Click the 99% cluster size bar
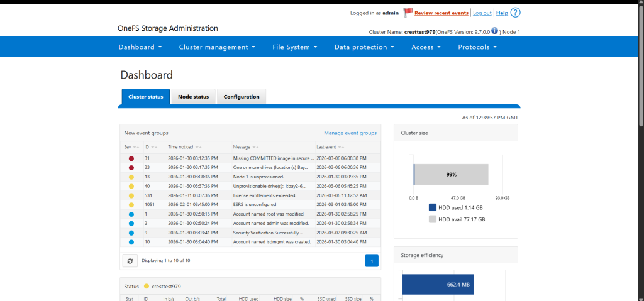Image resolution: width=644 pixels, height=301 pixels. pos(451,175)
